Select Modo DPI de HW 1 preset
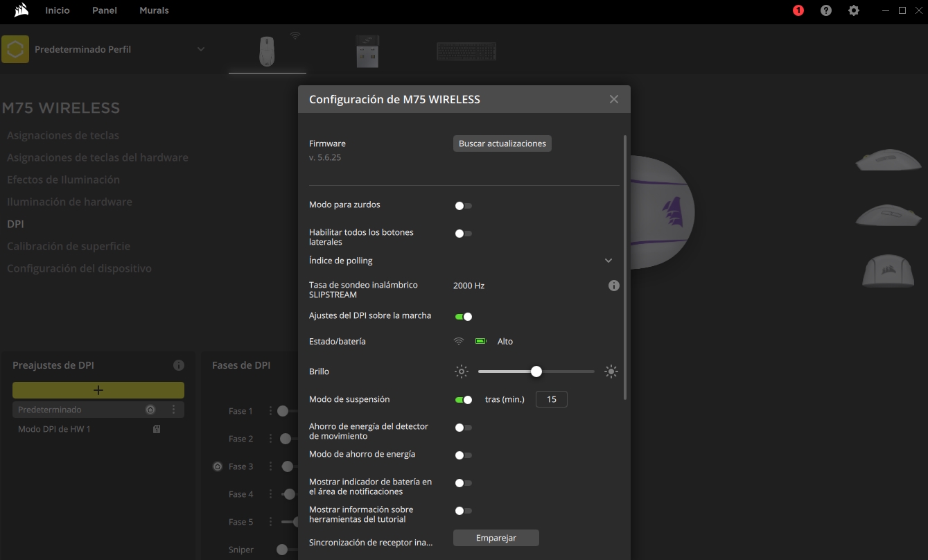 pyautogui.click(x=98, y=429)
